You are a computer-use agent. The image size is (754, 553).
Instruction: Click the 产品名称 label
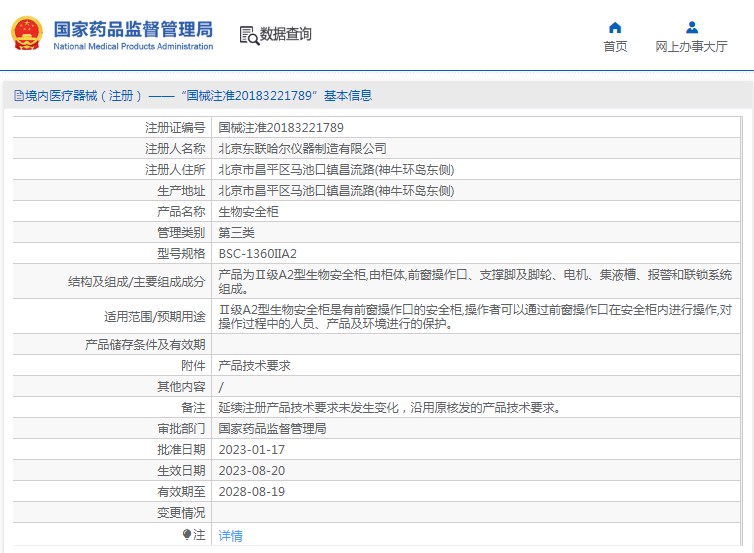181,212
